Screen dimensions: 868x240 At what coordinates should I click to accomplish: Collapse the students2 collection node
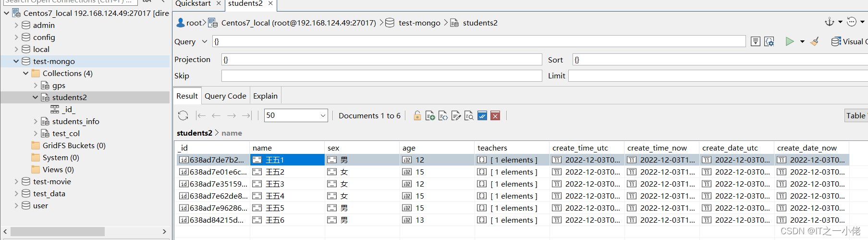[x=35, y=97]
